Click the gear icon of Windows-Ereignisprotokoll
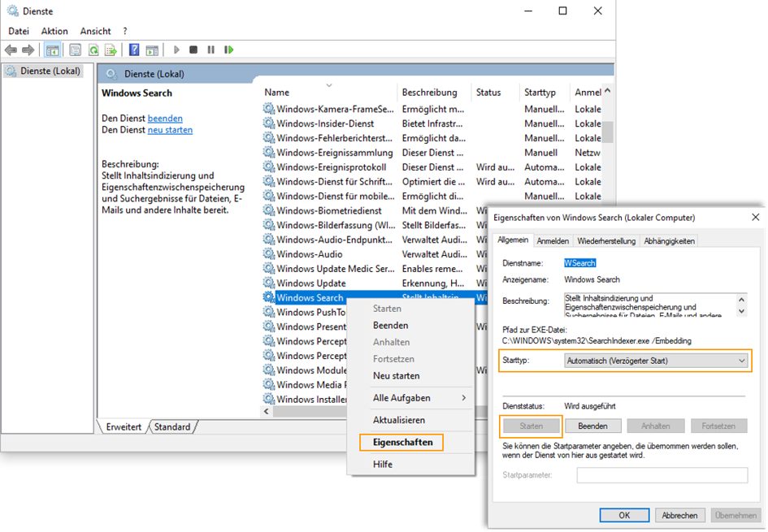 [x=269, y=167]
